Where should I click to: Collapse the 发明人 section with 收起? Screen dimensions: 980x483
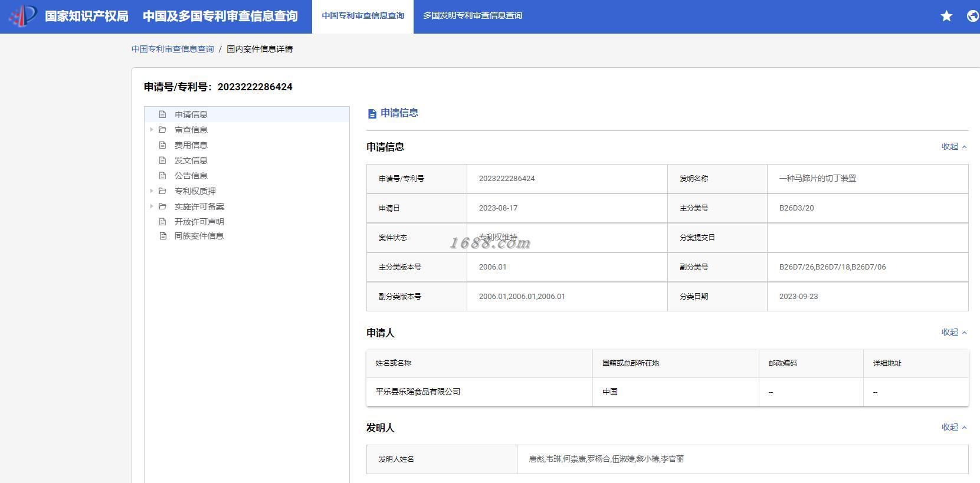coord(954,427)
